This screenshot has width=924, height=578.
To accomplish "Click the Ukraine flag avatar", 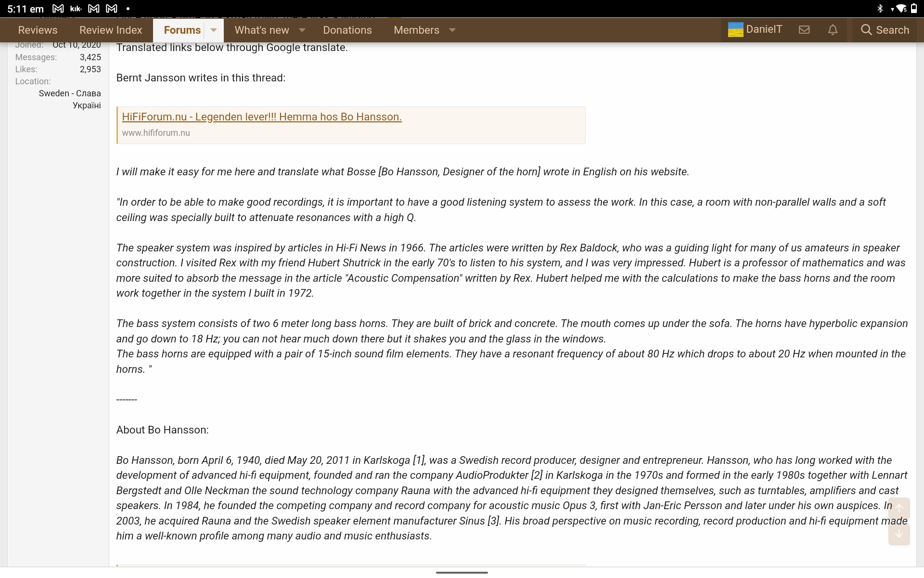I will tap(735, 30).
